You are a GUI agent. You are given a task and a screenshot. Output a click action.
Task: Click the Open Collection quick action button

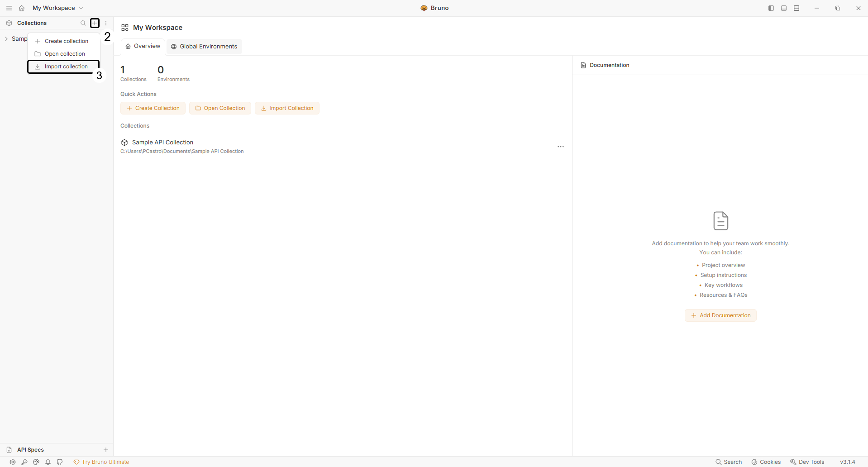click(220, 108)
